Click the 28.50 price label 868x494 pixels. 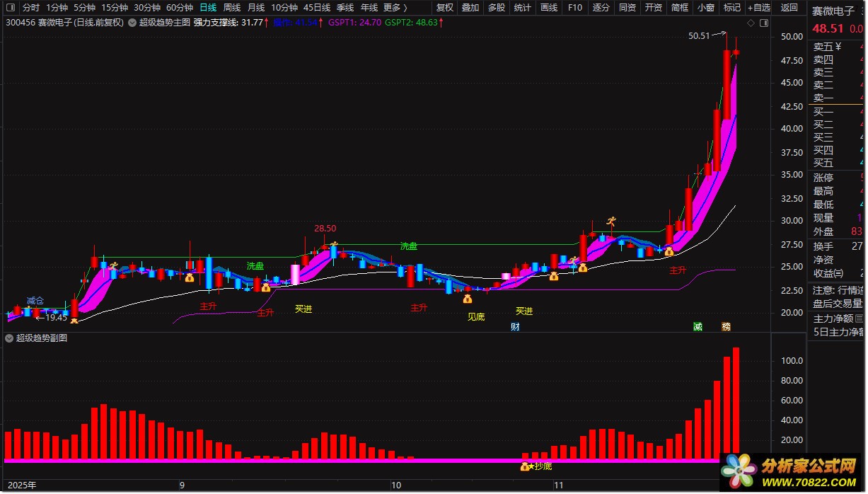(x=325, y=229)
